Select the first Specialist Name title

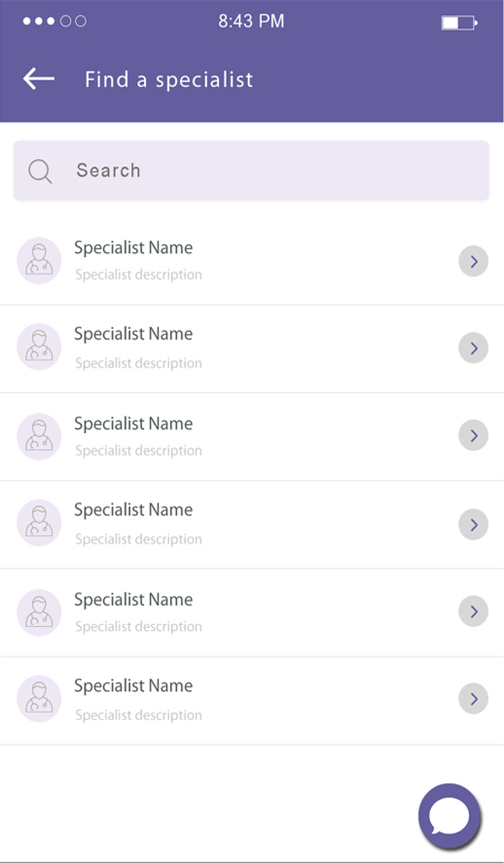pyautogui.click(x=133, y=248)
